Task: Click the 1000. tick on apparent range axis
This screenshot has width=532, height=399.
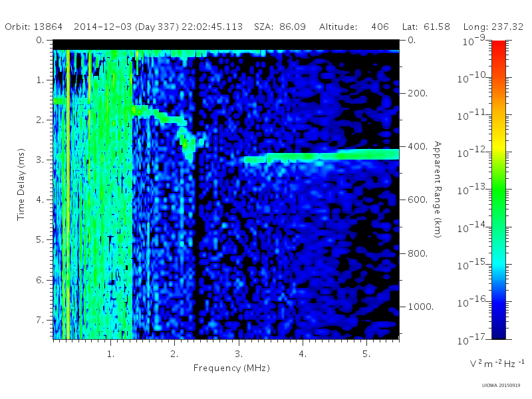Action: [421, 307]
